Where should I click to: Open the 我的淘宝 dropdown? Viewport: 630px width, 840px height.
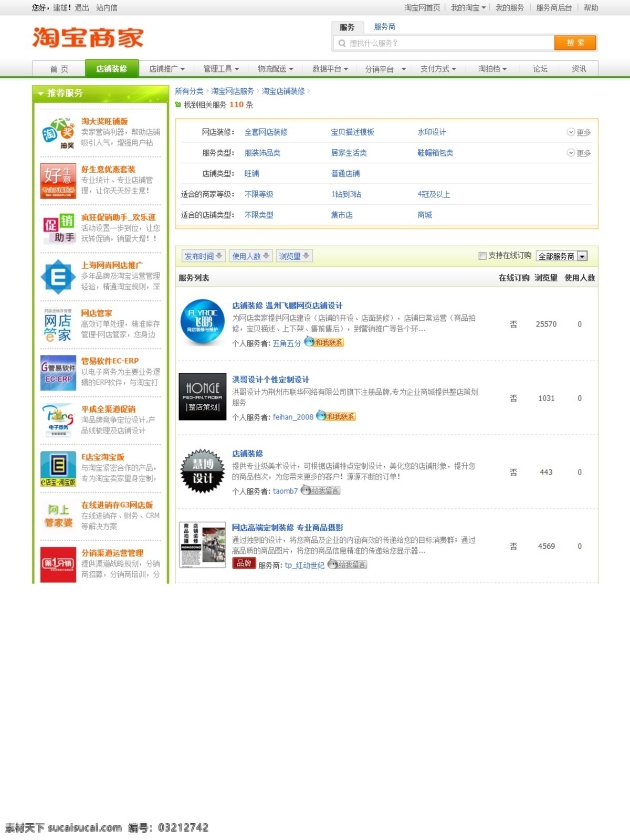coord(468,8)
